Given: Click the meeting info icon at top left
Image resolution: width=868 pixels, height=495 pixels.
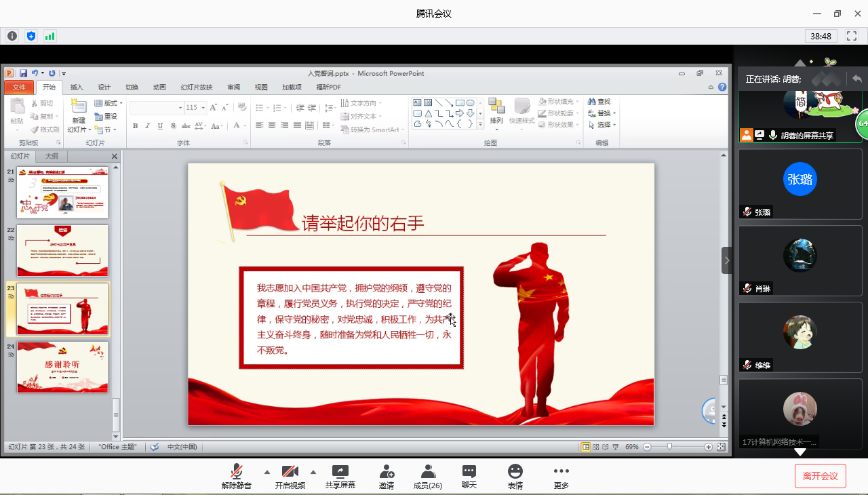Looking at the screenshot, I should click(x=12, y=36).
